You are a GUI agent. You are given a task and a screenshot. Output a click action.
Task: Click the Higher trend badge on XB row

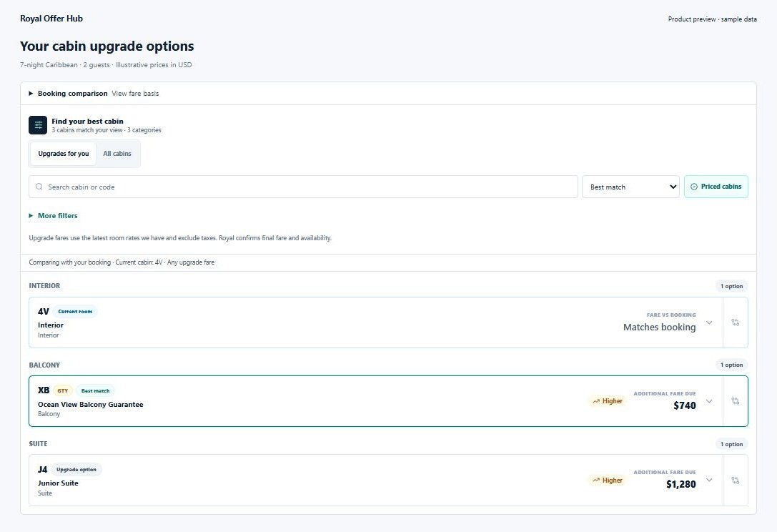[x=608, y=401]
